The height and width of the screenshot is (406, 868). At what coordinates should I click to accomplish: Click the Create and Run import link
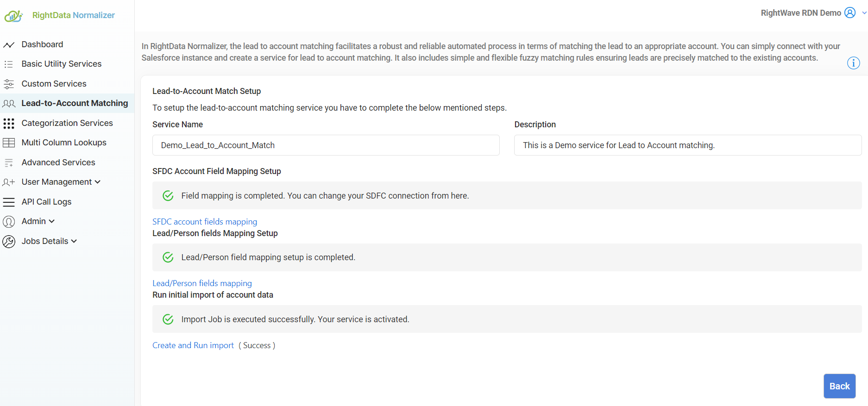pyautogui.click(x=193, y=345)
